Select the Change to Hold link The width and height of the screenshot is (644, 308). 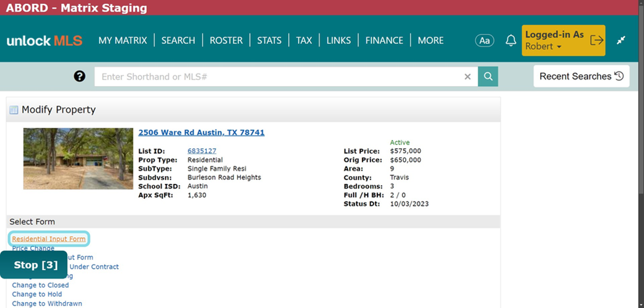[37, 294]
